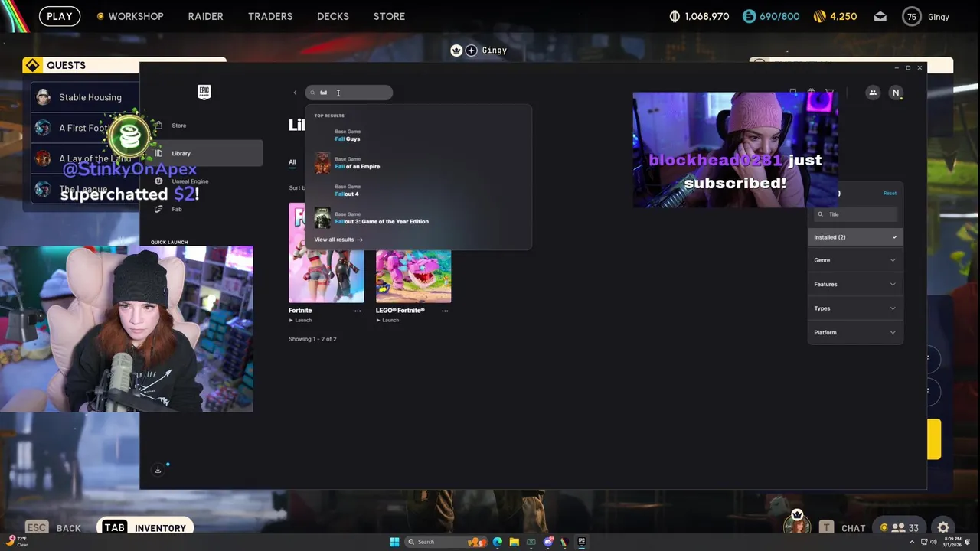
Task: Click Reset in the filters panel
Action: tap(890, 193)
